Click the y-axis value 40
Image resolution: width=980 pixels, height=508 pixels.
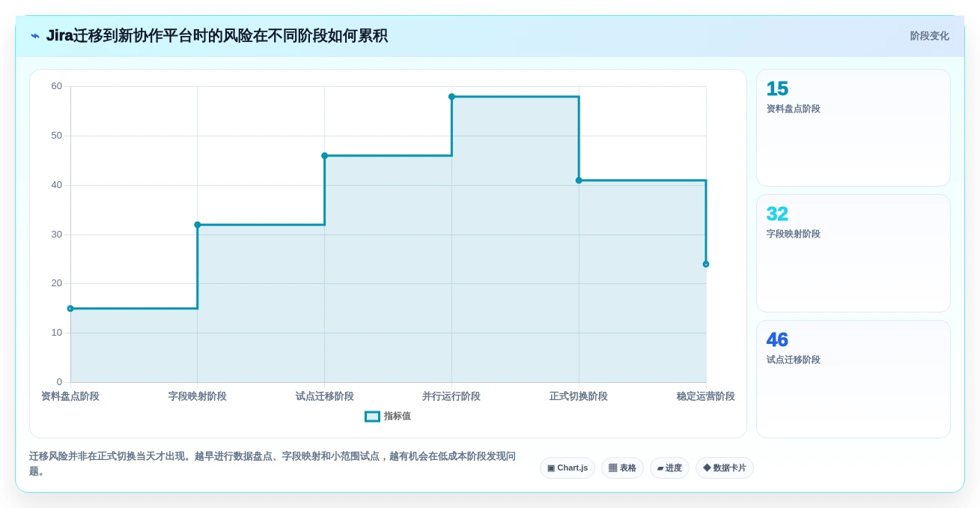[x=57, y=185]
